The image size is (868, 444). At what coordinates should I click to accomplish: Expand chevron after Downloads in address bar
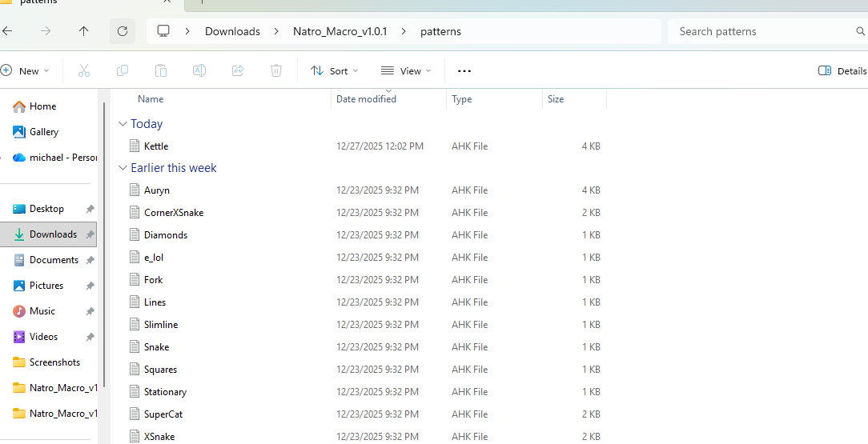tap(275, 31)
